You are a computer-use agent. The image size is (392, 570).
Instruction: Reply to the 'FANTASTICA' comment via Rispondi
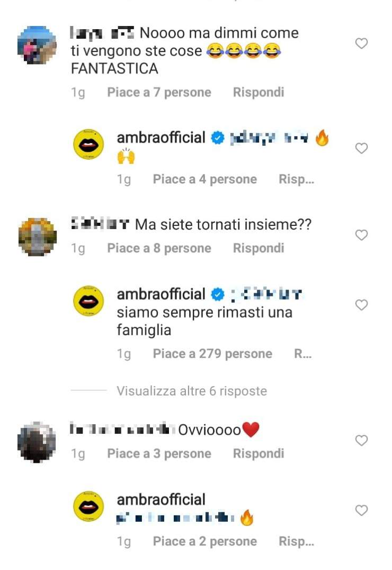(x=259, y=92)
